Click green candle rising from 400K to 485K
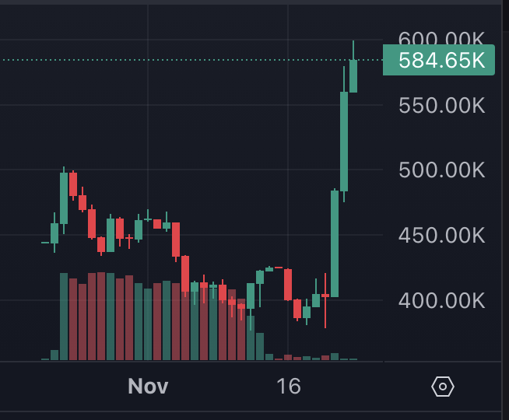509x420 pixels. [335, 243]
